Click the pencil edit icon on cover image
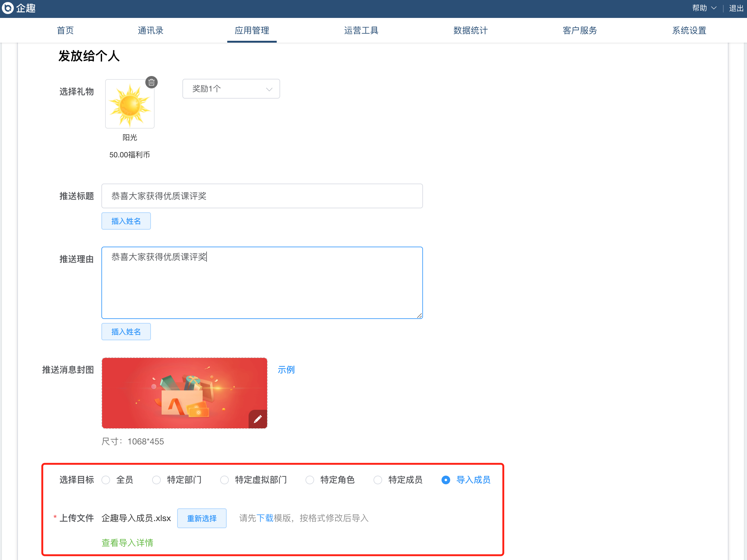747x560 pixels. click(x=258, y=419)
